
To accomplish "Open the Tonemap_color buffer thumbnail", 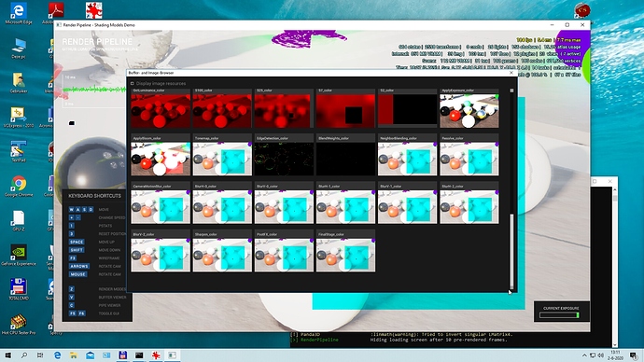I will (x=222, y=159).
